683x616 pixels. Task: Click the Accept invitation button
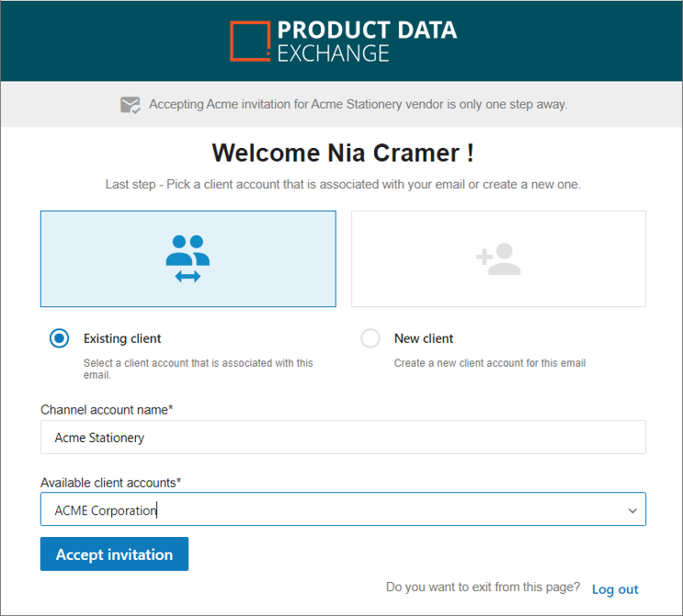pyautogui.click(x=115, y=553)
